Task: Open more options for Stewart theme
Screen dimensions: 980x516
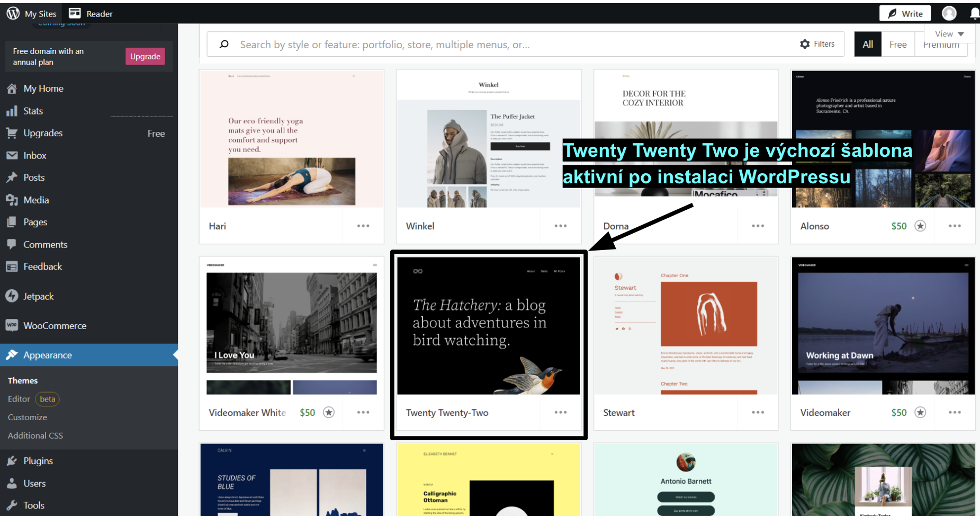Action: tap(758, 412)
